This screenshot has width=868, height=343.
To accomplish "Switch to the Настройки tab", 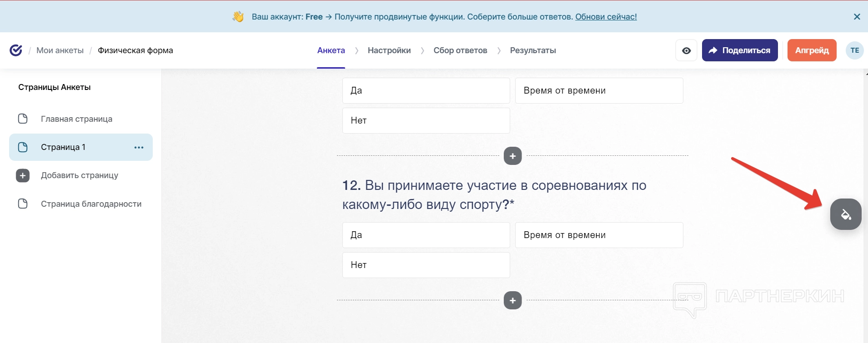I will coord(389,50).
